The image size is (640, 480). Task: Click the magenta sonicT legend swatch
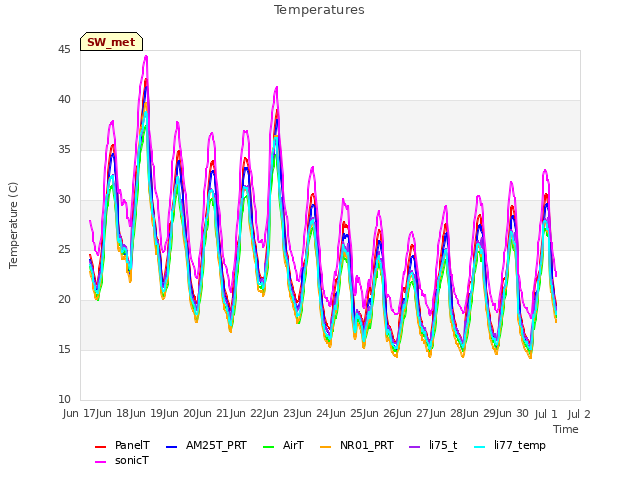pos(100,462)
